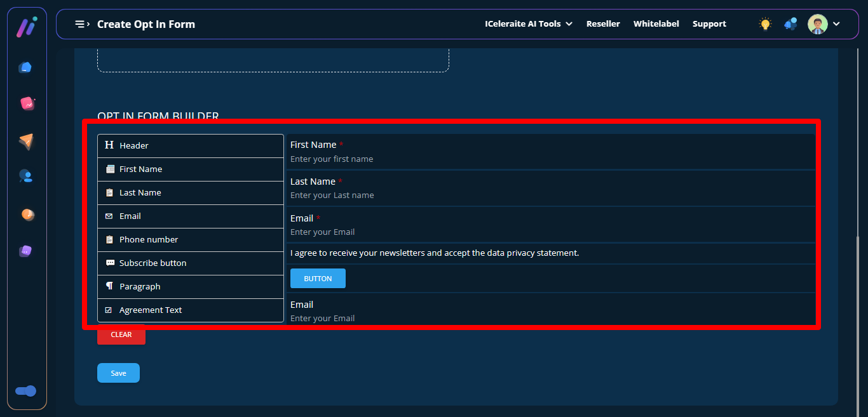Click the paper plane icon in the sidebar
868x417 pixels.
coord(26,142)
